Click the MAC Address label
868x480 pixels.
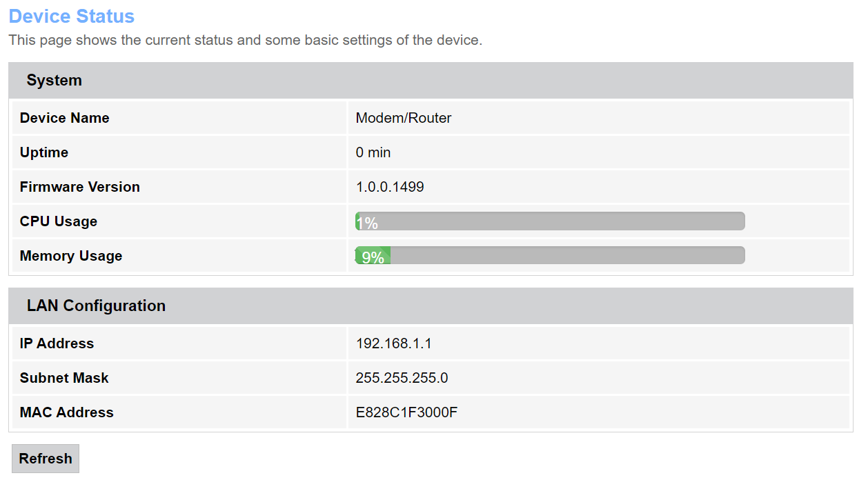pos(67,412)
